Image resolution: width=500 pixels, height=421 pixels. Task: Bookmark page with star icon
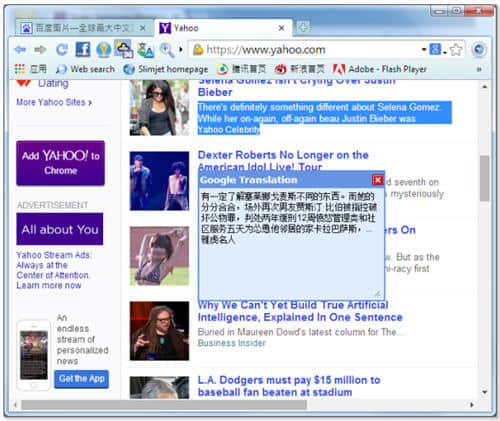(456, 50)
